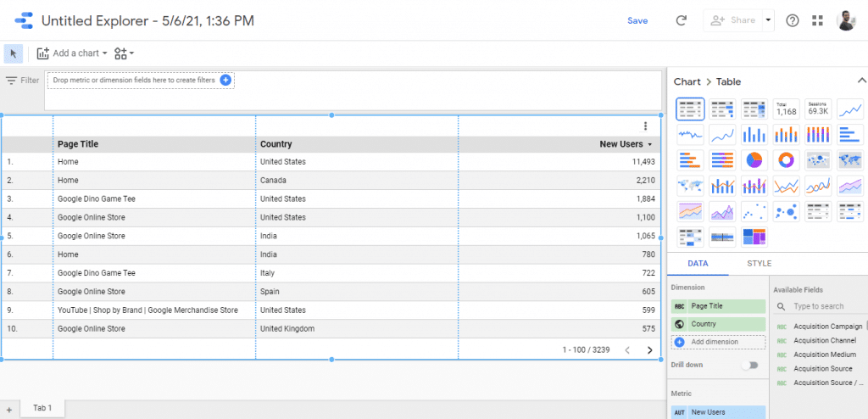
Task: Click the United Kingdom cell
Action: click(287, 328)
